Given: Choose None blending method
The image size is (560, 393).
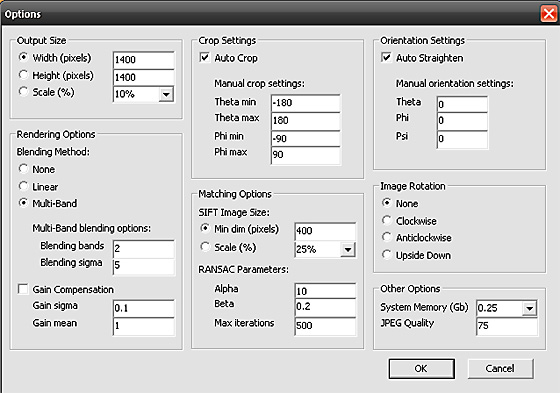Looking at the screenshot, I should [x=23, y=169].
